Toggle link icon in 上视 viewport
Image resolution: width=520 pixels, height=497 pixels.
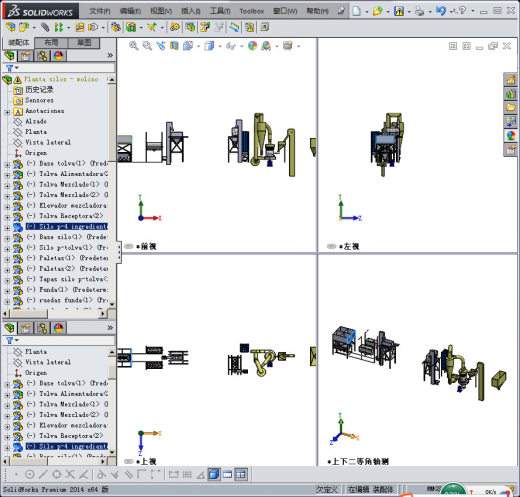click(x=129, y=462)
